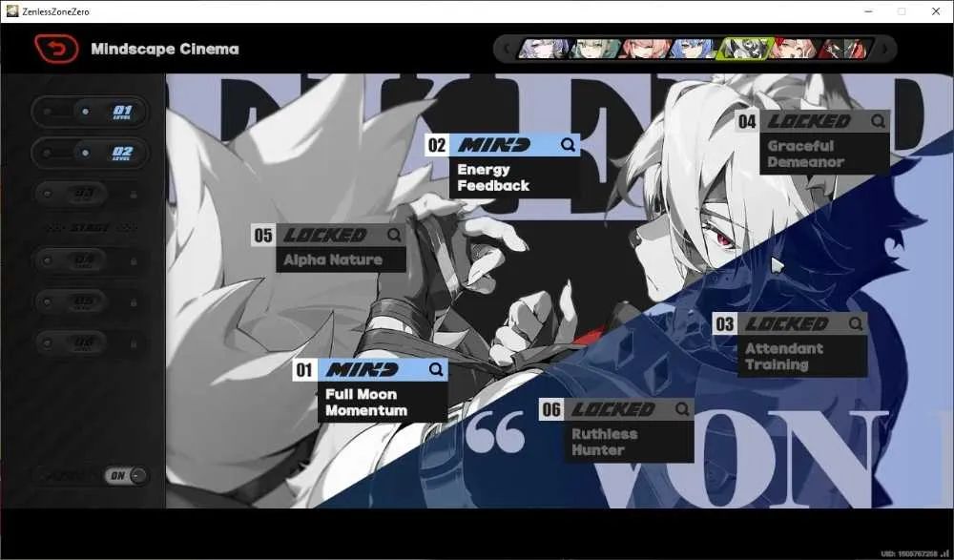Viewport: 954px width, 560px height.
Task: Open the Energy Feedback mindscape label
Action: 493,177
